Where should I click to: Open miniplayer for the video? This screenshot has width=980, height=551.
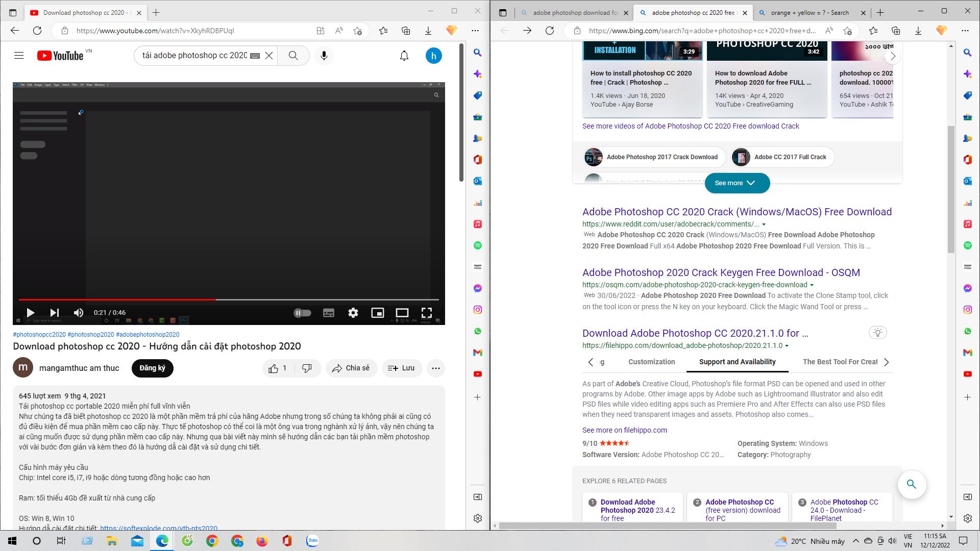pos(377,313)
